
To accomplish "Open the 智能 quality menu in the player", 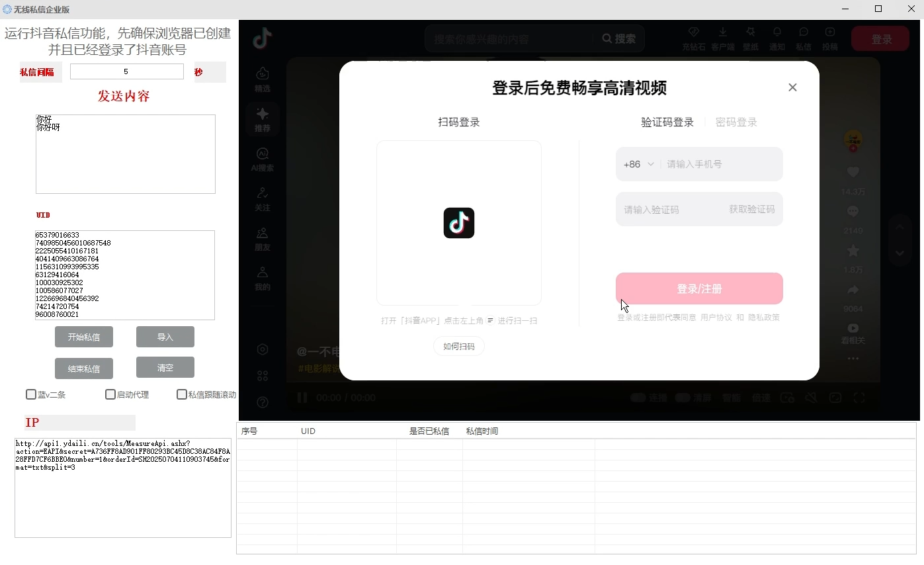I will pyautogui.click(x=731, y=398).
